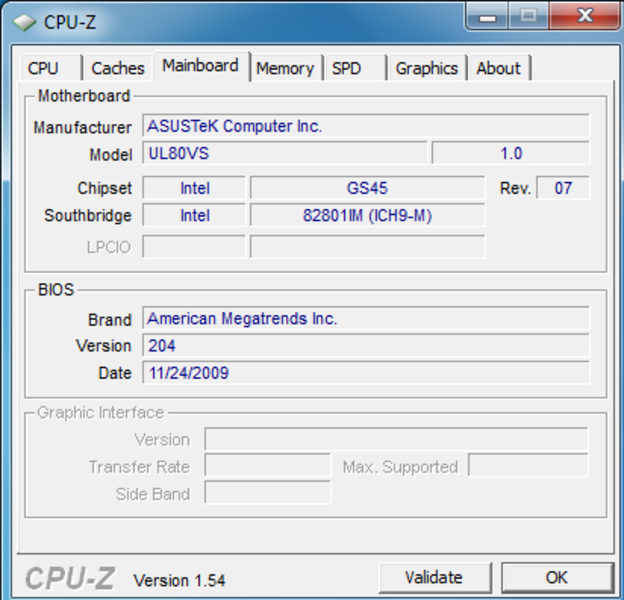Click the empty Transfer Rate field
This screenshot has height=600, width=624.
267,465
